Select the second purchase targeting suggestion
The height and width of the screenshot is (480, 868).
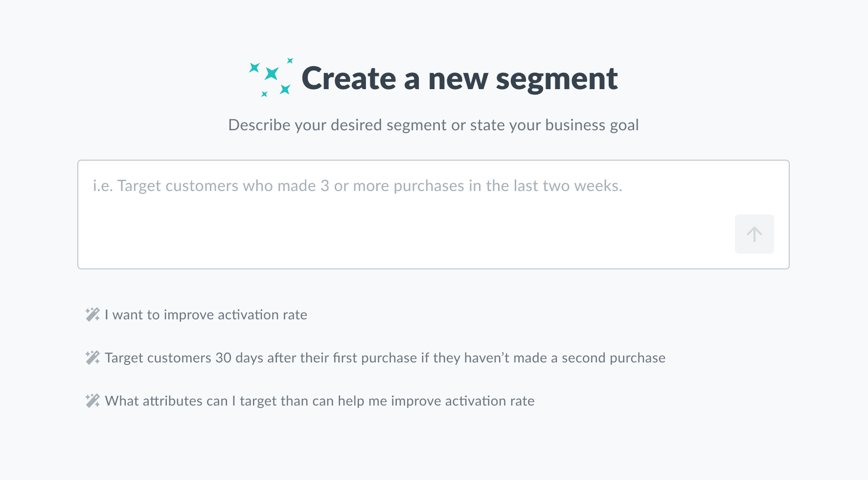click(x=385, y=358)
